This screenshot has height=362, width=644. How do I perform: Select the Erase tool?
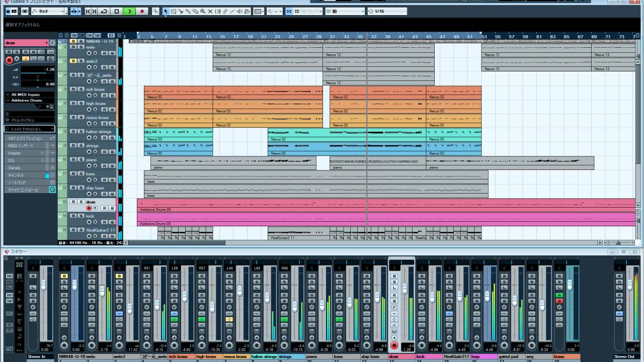196,11
